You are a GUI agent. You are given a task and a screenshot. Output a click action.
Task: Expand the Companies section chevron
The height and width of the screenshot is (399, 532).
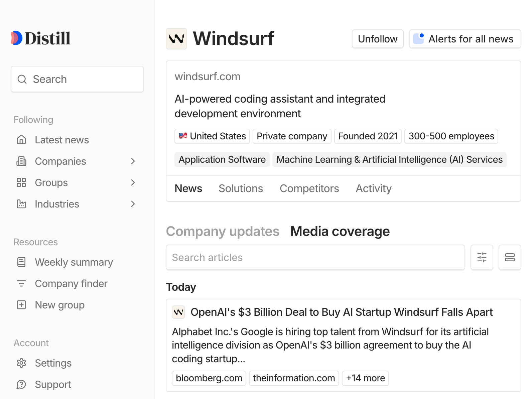(x=133, y=161)
